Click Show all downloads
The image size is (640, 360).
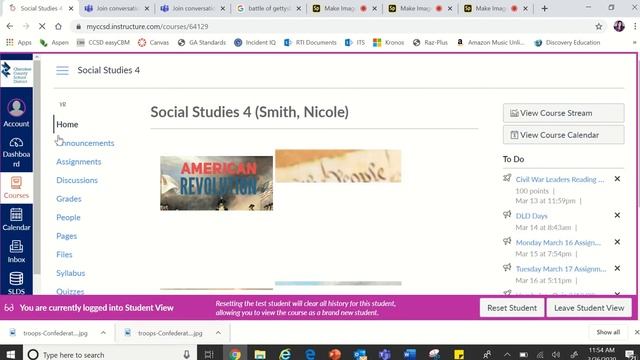(x=608, y=332)
